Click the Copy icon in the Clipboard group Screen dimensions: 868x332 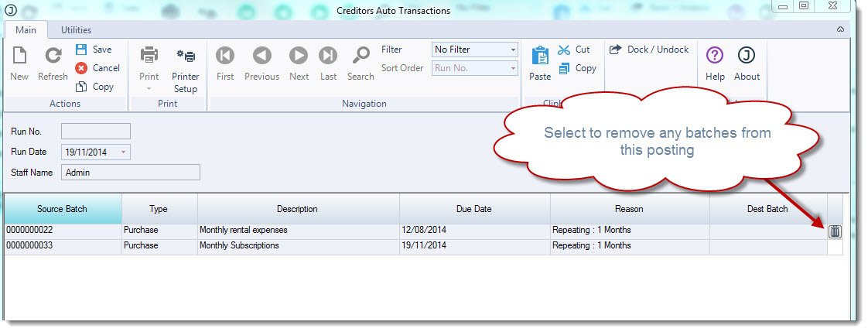(x=564, y=69)
